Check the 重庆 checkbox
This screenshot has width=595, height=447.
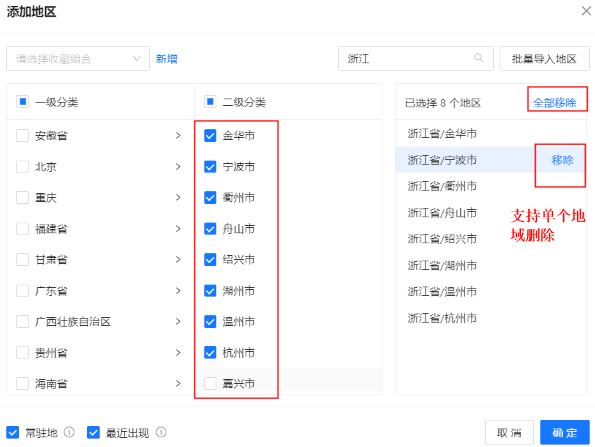22,198
